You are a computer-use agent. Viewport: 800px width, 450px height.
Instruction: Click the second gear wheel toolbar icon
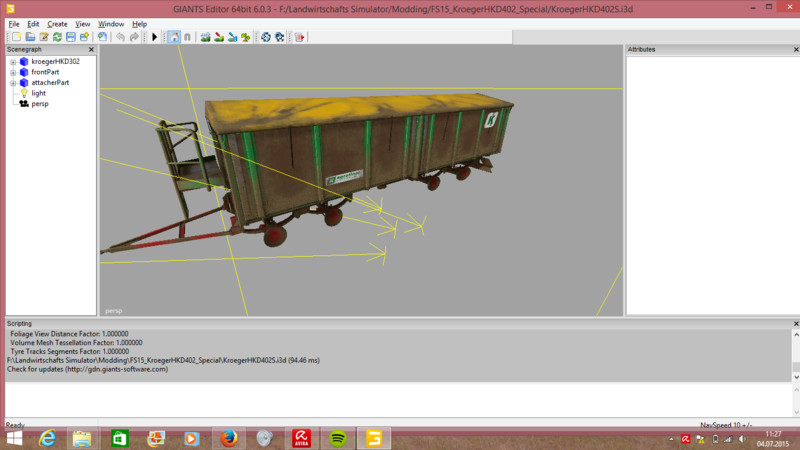pos(279,37)
